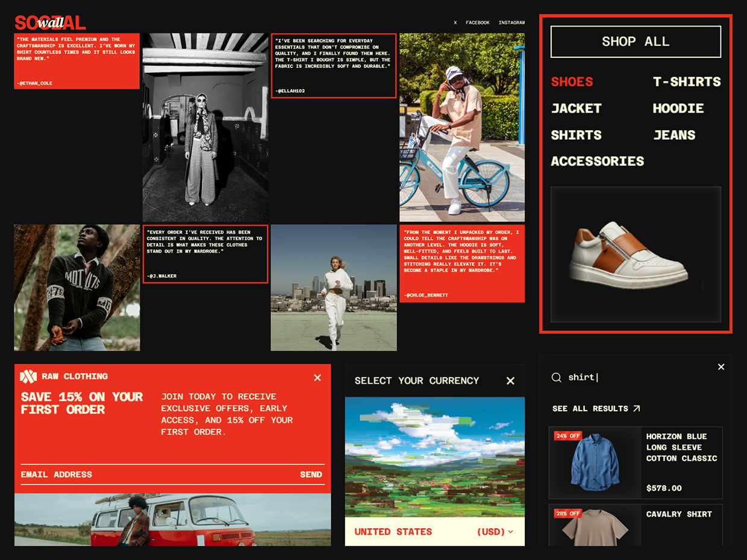Expand the United States (USD) currency dropdown

tap(435, 532)
